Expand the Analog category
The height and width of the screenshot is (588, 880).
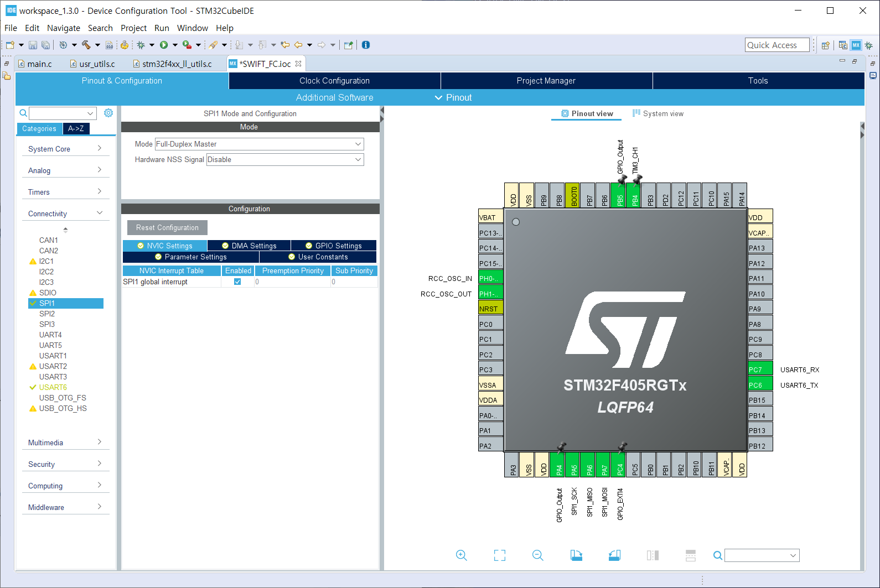(x=65, y=170)
